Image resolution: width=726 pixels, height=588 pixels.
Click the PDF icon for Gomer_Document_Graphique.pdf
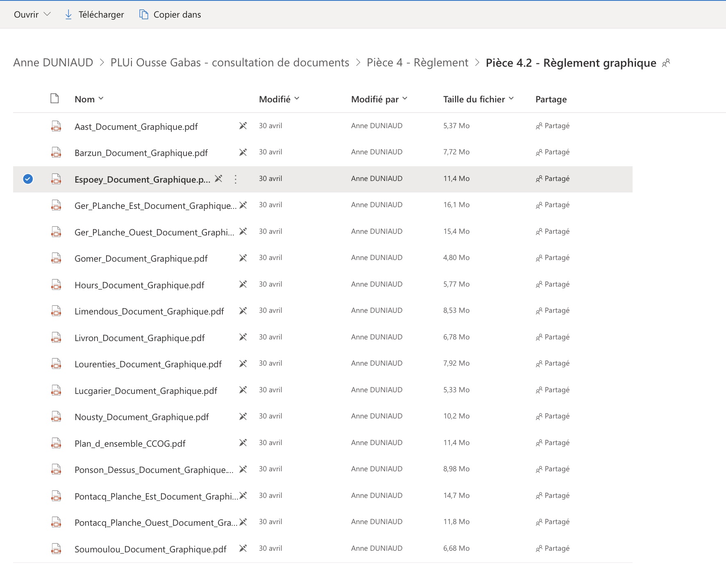[56, 258]
